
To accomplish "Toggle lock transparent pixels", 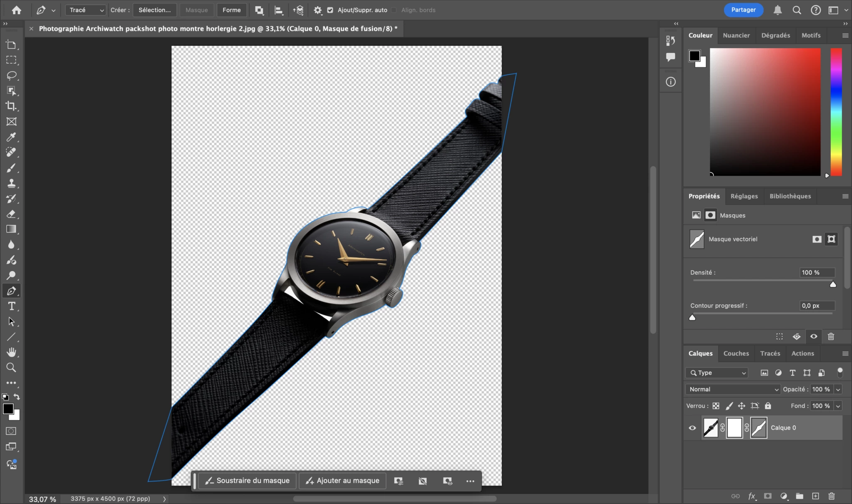I will 716,406.
